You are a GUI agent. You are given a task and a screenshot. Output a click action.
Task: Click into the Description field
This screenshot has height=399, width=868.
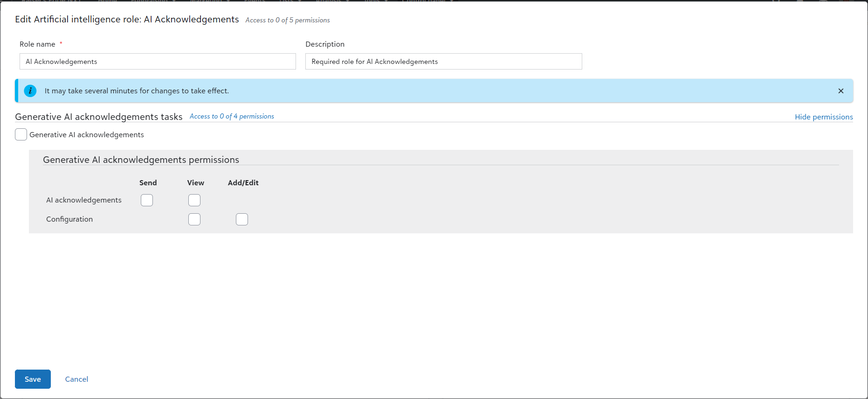pos(443,62)
